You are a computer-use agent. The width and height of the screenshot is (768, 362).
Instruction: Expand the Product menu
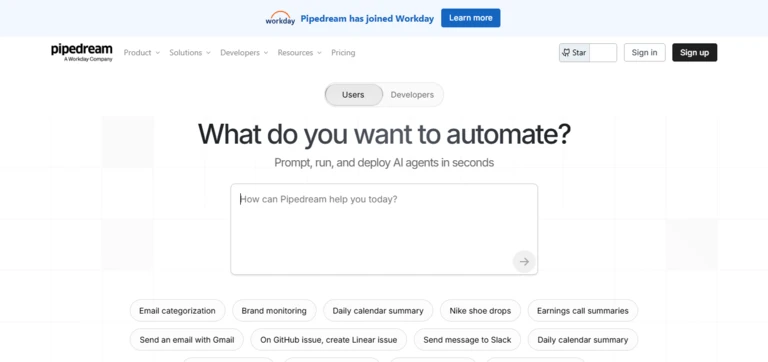[142, 52]
